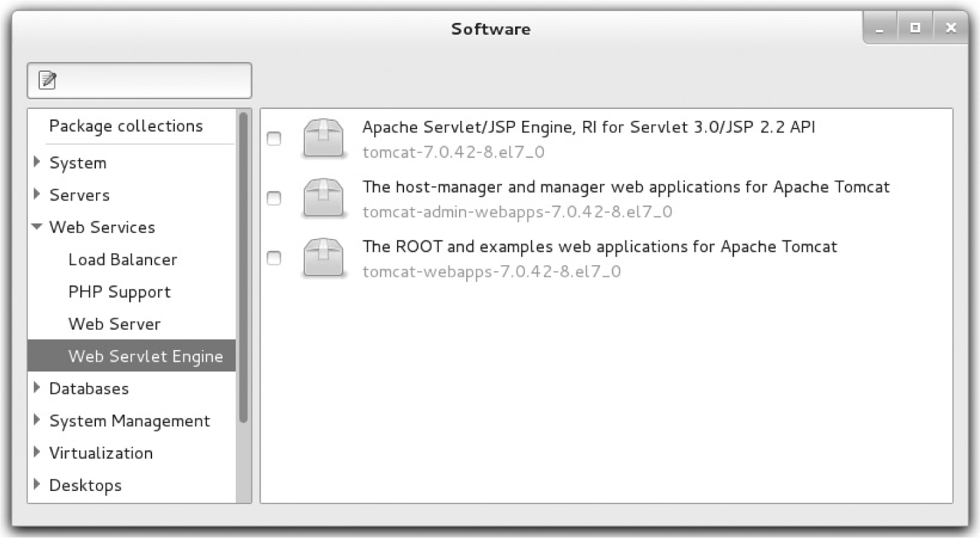Click inside the package search input field
The image size is (980, 538).
(139, 80)
